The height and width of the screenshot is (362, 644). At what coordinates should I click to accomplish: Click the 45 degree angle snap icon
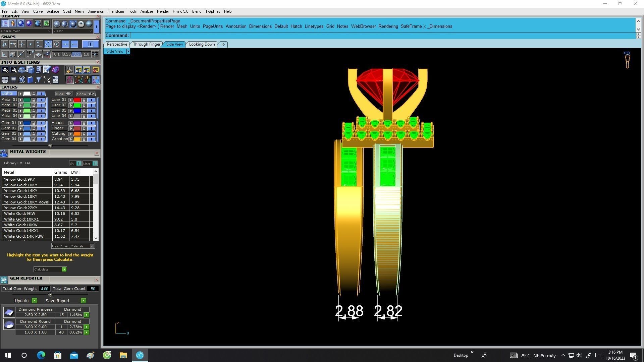click(x=30, y=54)
